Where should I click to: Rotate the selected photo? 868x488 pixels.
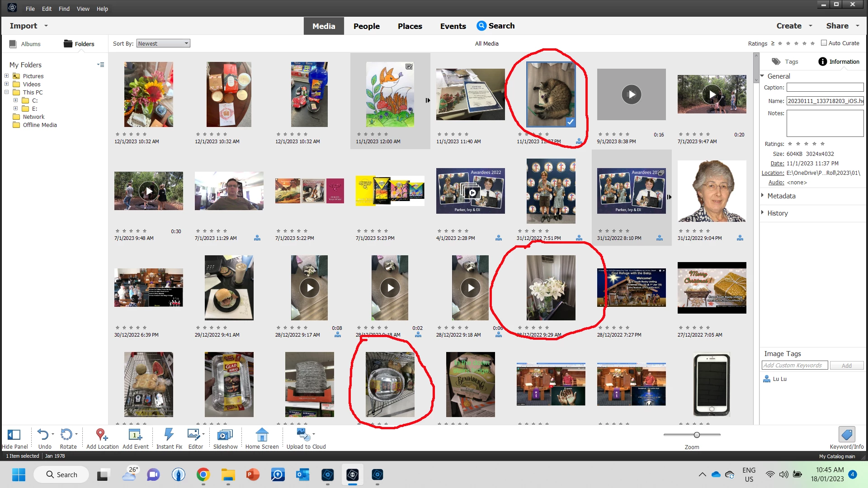66,435
